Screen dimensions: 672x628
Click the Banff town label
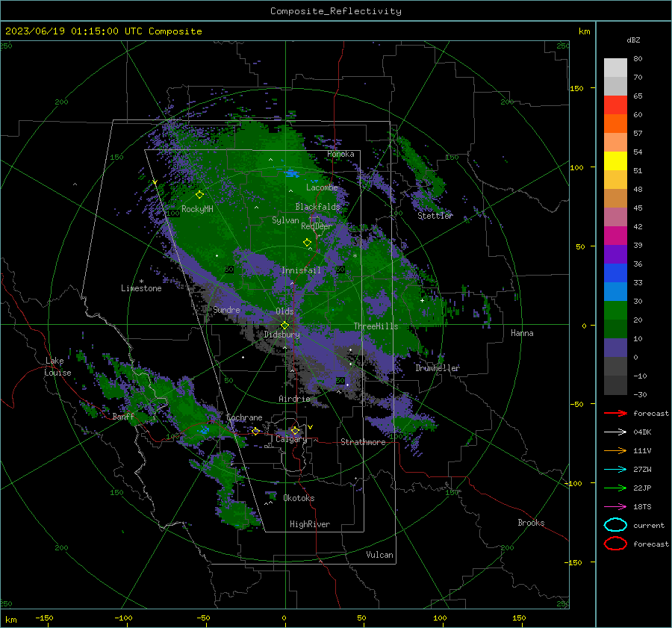123,416
